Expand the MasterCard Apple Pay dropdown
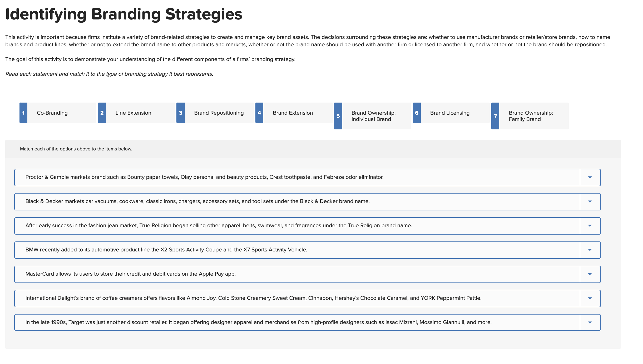This screenshot has height=364, width=643. pyautogui.click(x=590, y=274)
